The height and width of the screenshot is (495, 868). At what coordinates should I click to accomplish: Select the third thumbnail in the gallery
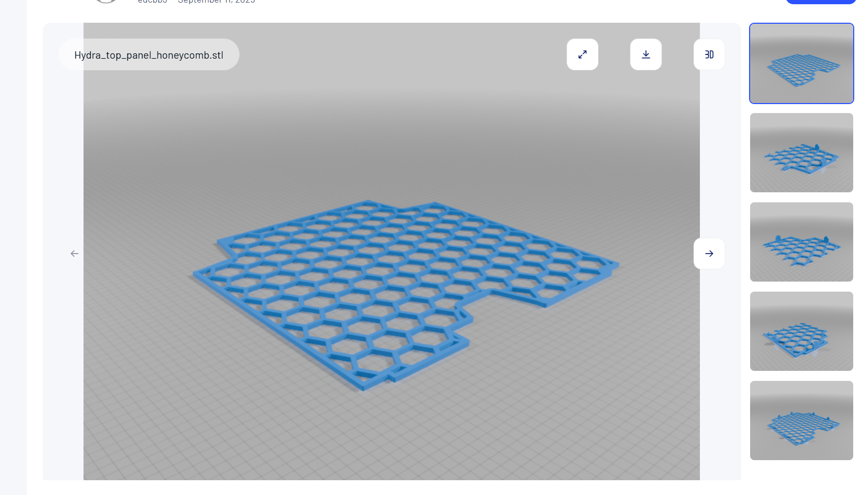click(x=801, y=242)
